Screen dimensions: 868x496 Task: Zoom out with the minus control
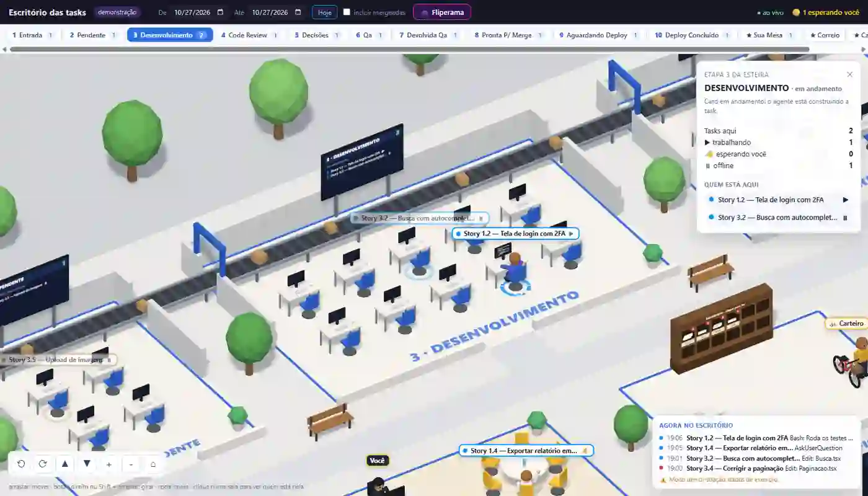coord(131,464)
